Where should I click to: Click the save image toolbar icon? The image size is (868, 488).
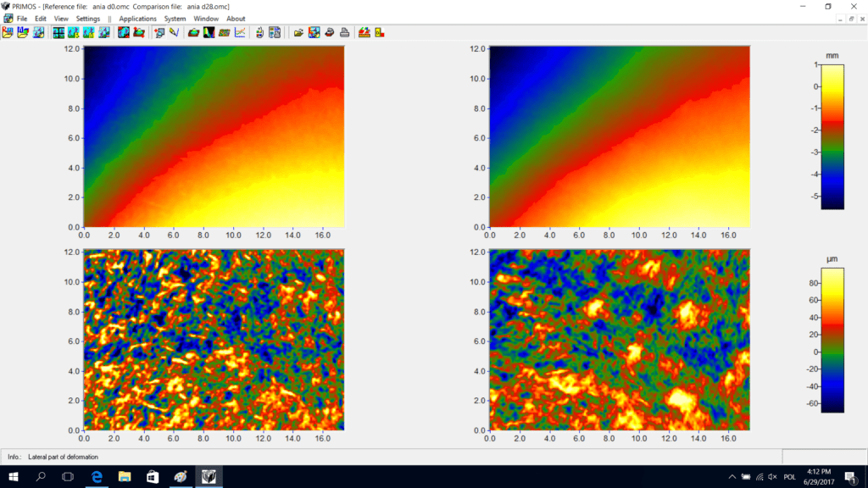click(314, 33)
